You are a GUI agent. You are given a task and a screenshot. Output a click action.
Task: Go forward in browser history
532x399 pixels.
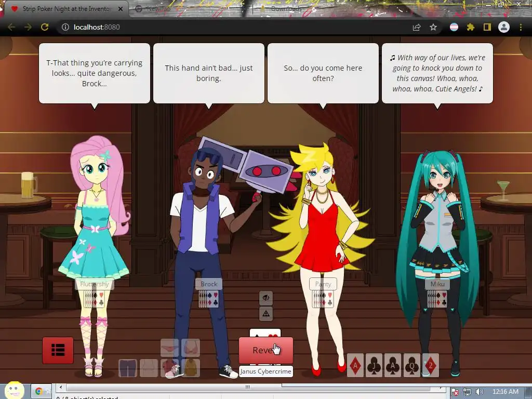pos(28,27)
